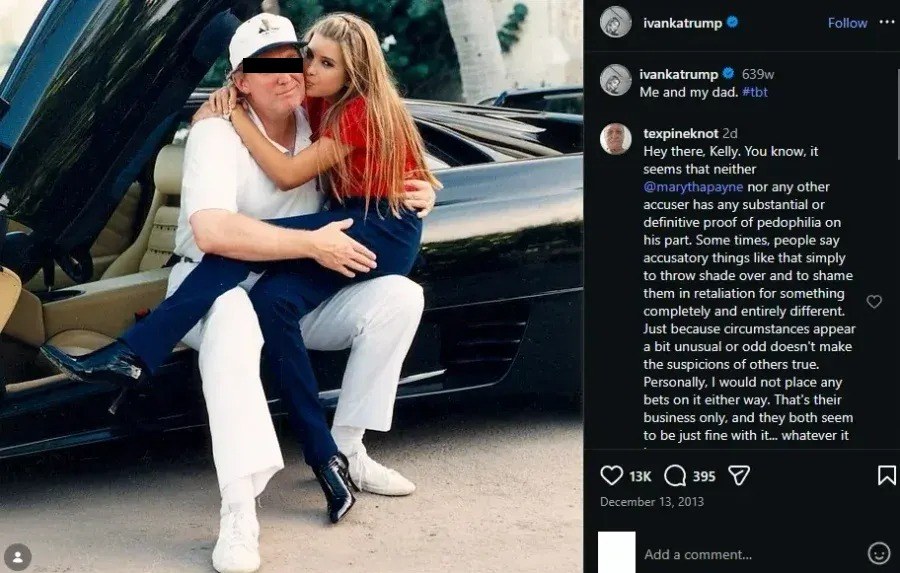
Task: View the 13K likes count
Action: (x=640, y=476)
